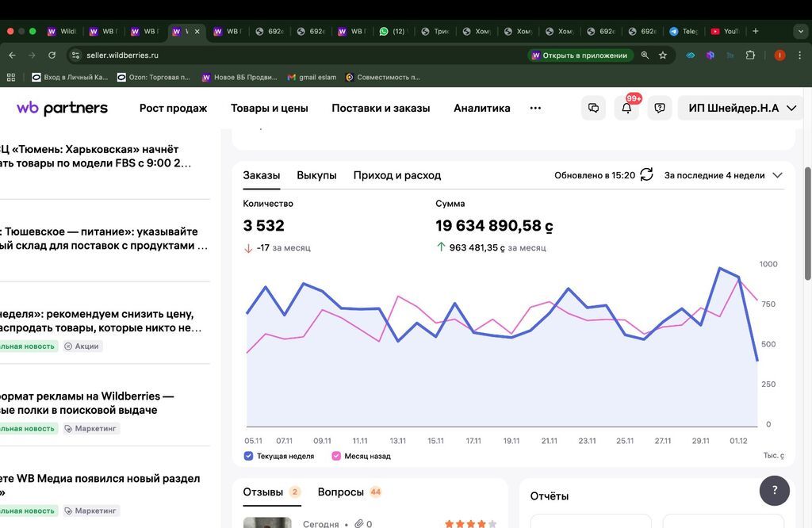
Task: Open site information icon in address bar
Action: (75, 55)
